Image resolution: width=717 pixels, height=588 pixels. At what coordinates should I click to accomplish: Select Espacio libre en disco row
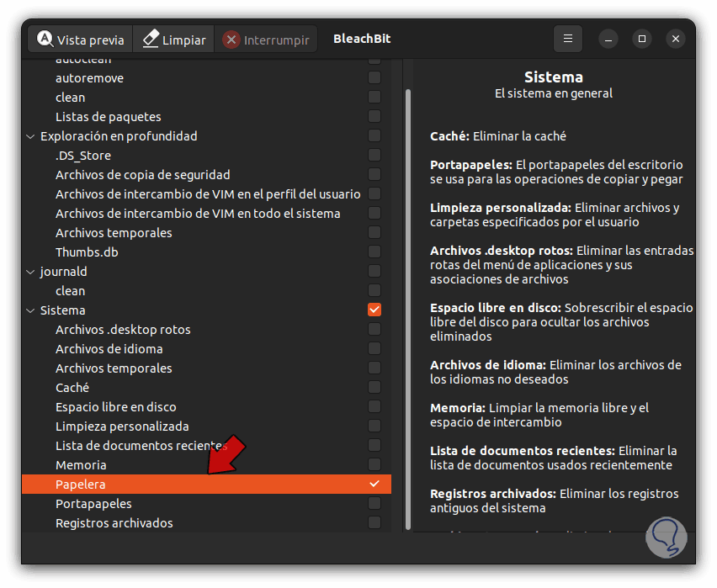206,407
